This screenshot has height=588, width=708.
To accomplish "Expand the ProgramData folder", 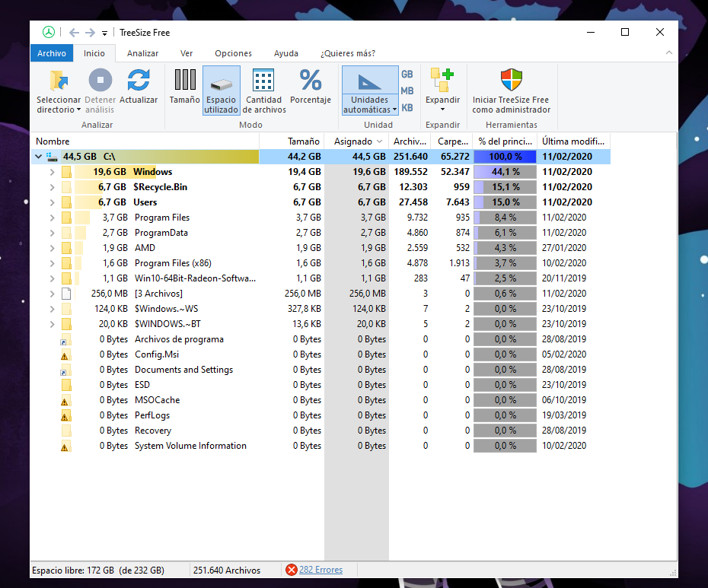I will pyautogui.click(x=52, y=233).
